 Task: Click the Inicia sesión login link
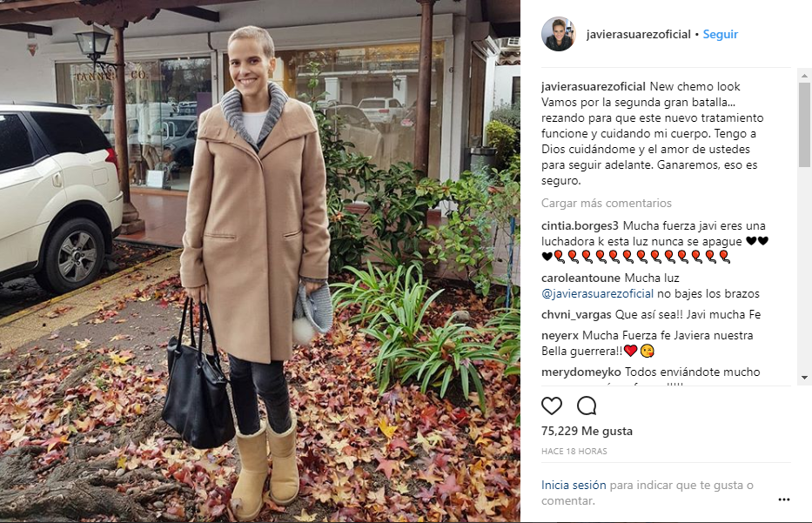574,486
